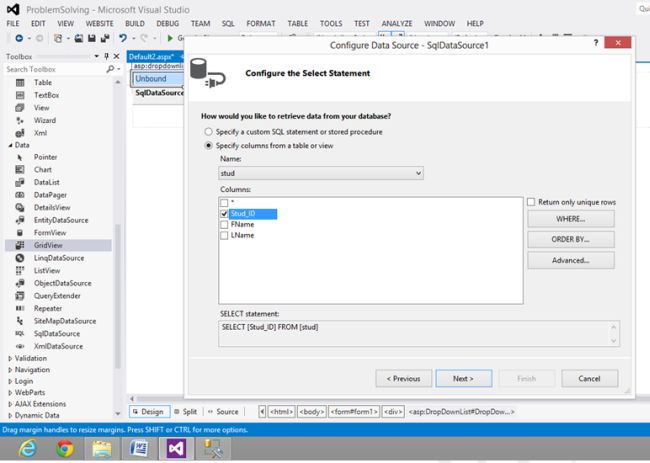This screenshot has height=463, width=650.
Task: Check the FName column checkbox
Action: (x=224, y=224)
